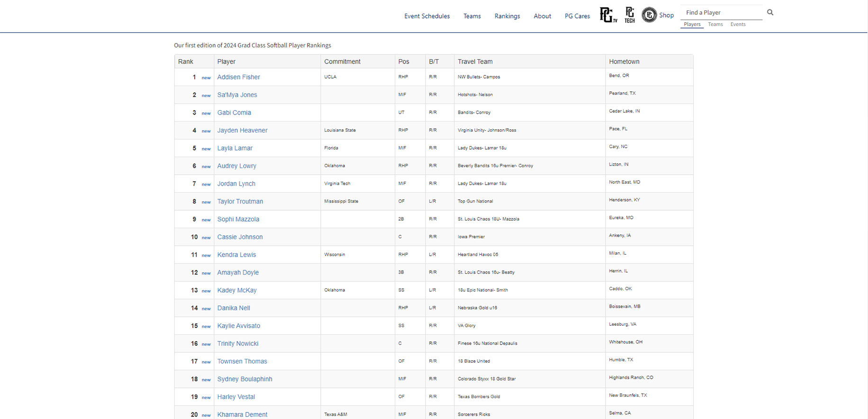This screenshot has height=419, width=868.
Task: Open Kaylie Avvisato player profile
Action: coord(238,325)
